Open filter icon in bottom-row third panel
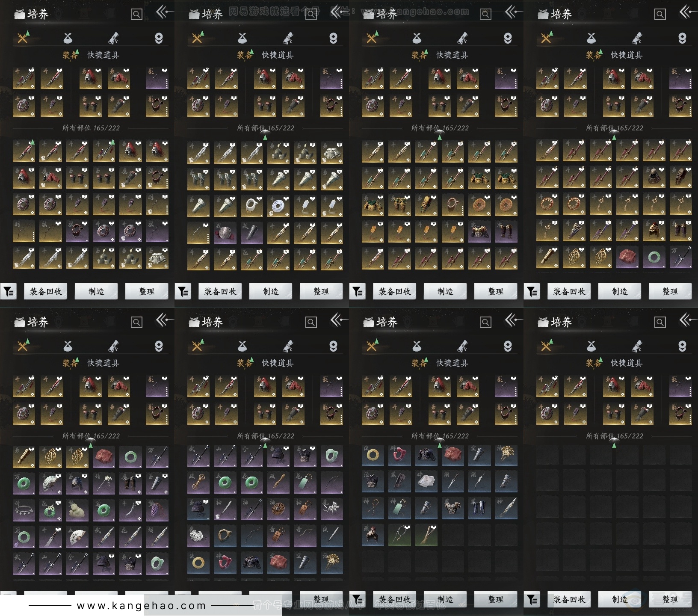Screen dimensions: 698x616 click(358, 600)
